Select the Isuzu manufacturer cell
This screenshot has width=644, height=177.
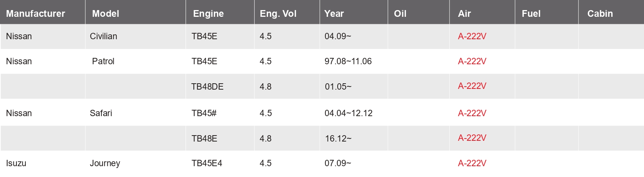tap(16, 163)
